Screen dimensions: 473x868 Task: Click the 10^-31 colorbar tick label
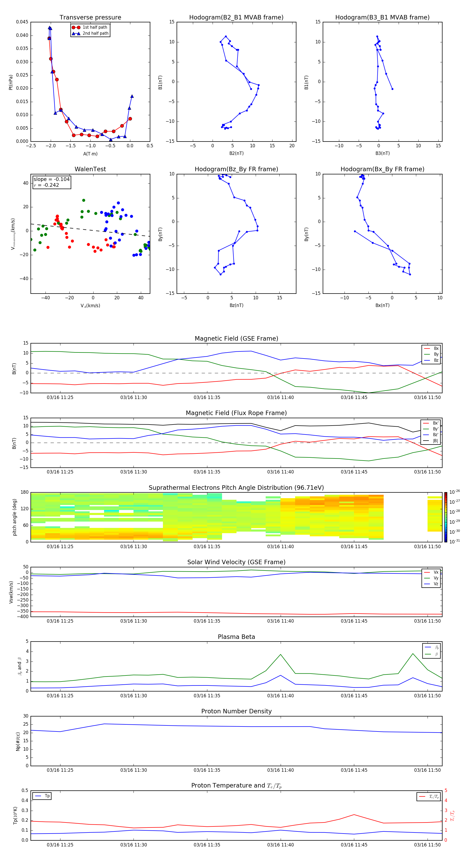[x=455, y=542]
